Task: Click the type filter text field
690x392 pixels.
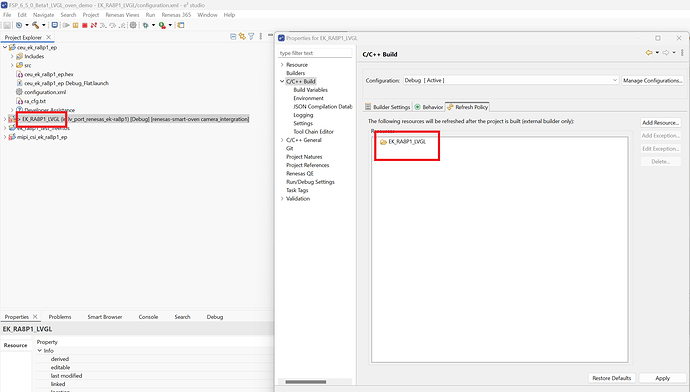Action: click(x=315, y=53)
